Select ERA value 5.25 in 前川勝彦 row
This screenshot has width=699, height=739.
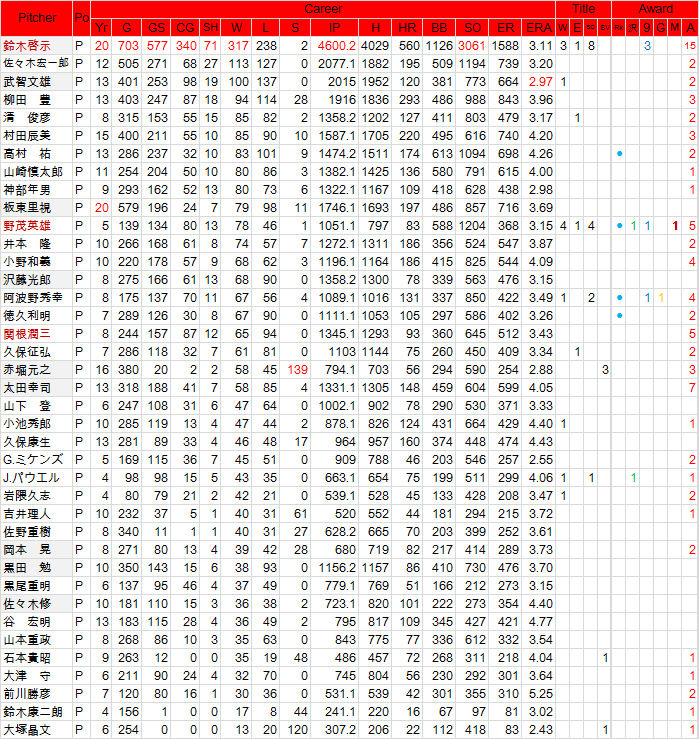(x=540, y=694)
